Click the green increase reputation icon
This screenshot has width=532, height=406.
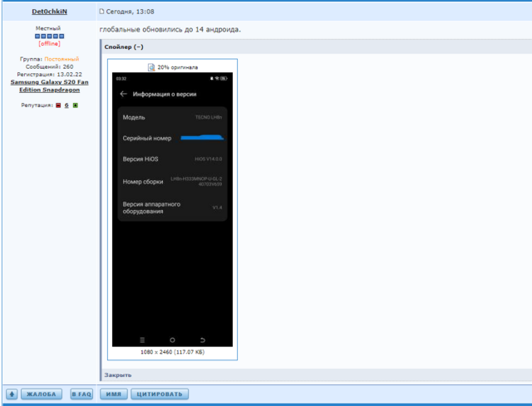click(x=75, y=105)
